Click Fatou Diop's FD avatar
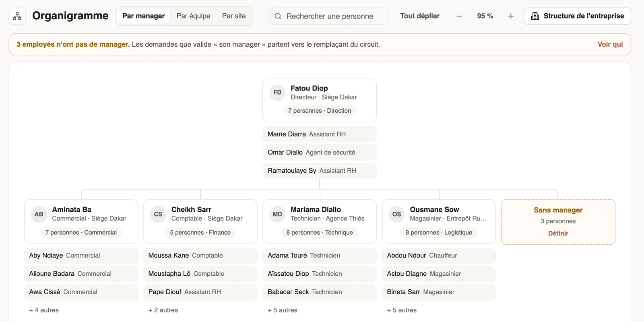This screenshot has width=644, height=322. (277, 93)
